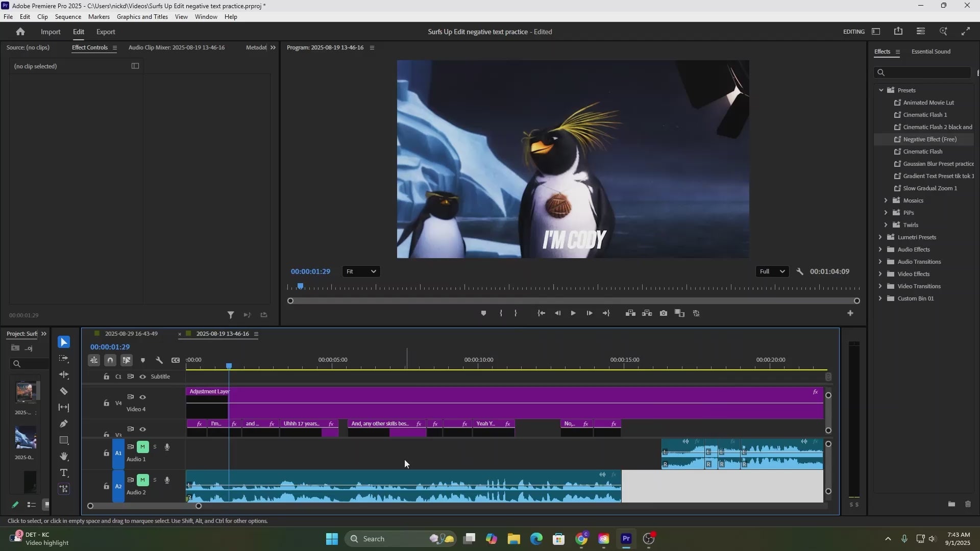980x551 pixels.
Task: Expand the Video Effects folder
Action: [x=880, y=274]
